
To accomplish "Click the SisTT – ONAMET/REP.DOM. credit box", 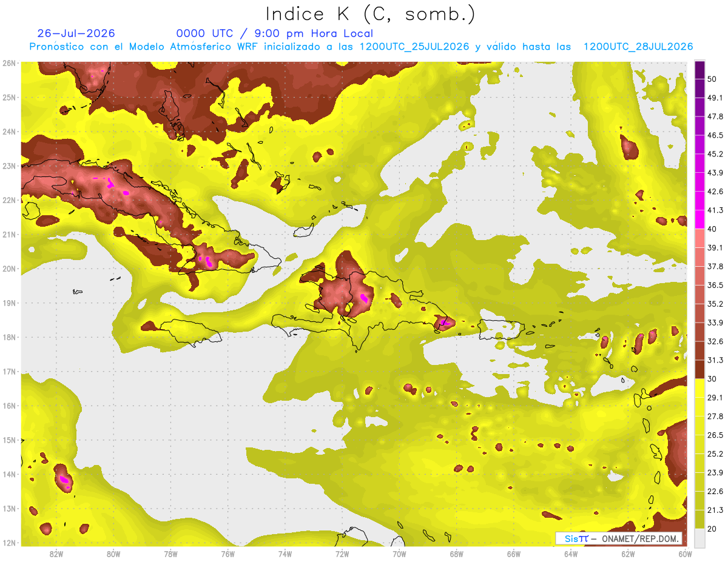I will point(619,538).
